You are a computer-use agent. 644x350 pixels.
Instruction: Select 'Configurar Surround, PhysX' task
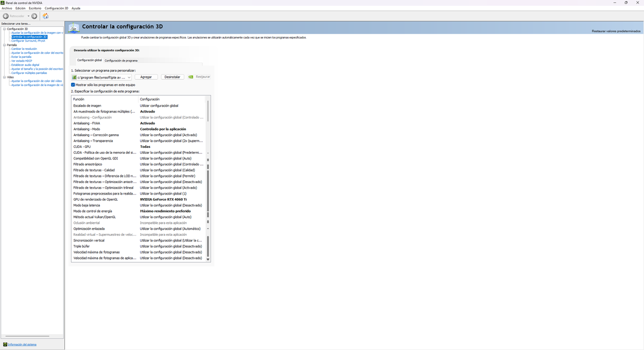pyautogui.click(x=28, y=41)
